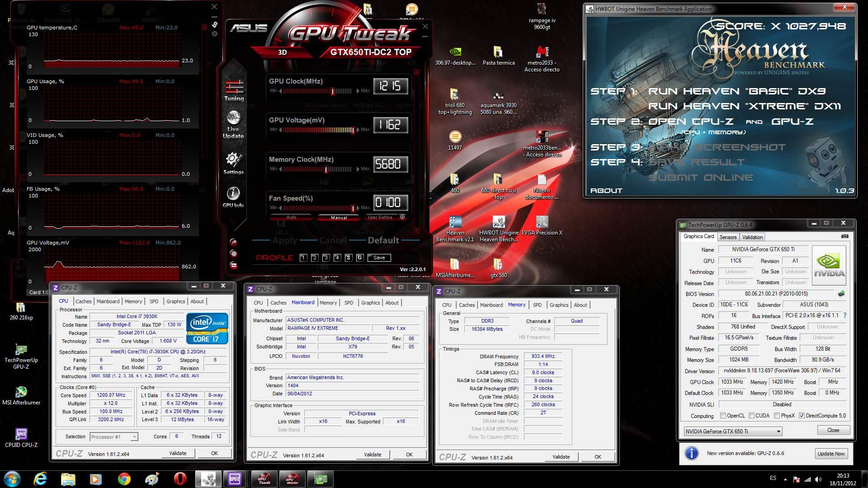Open the Pasta termica folder
868x488 pixels.
click(x=499, y=56)
